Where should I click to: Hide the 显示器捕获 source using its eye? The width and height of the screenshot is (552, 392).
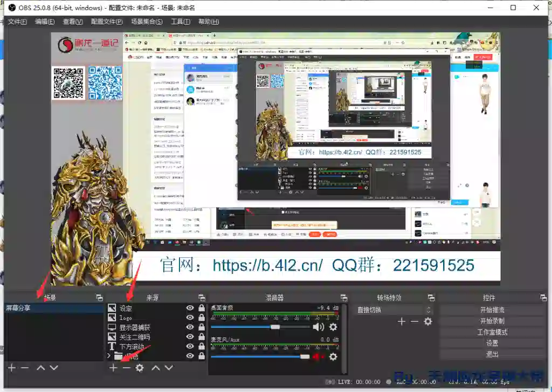(190, 327)
